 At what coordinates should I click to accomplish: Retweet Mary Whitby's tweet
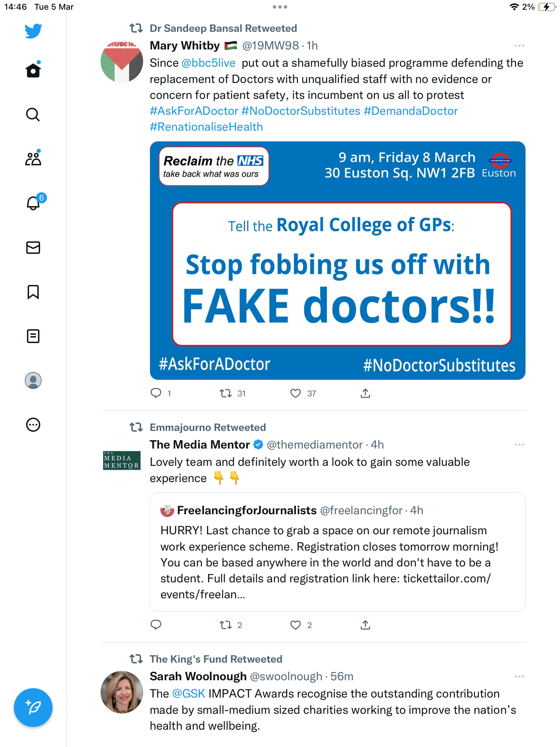226,393
